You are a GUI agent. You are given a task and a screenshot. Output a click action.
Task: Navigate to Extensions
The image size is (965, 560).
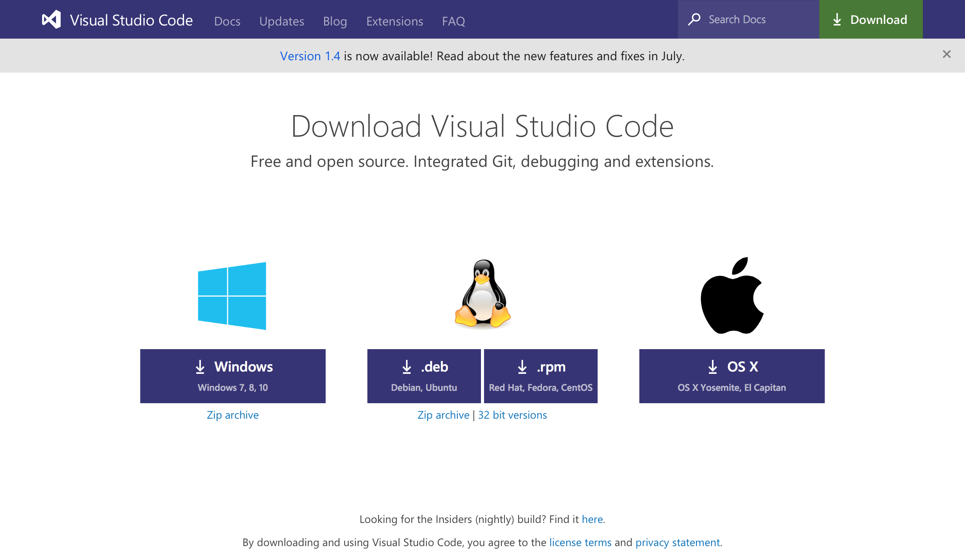coord(394,21)
